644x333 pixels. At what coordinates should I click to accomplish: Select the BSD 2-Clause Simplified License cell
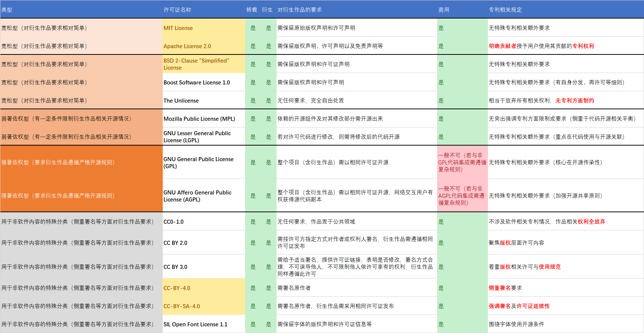point(204,64)
